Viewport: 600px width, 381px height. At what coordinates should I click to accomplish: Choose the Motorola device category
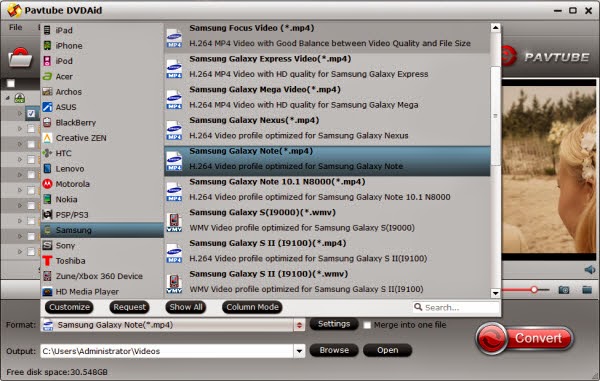(102, 184)
